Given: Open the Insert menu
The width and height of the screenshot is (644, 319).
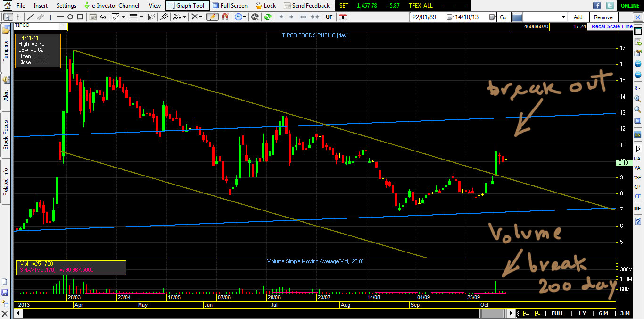Looking at the screenshot, I should (x=41, y=6).
